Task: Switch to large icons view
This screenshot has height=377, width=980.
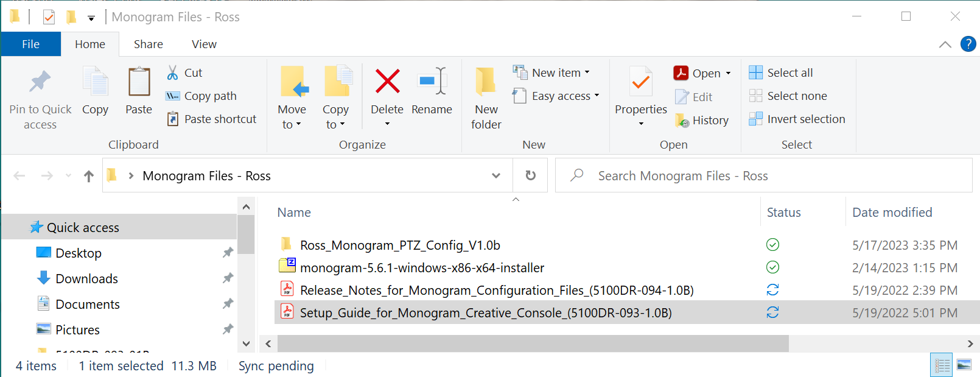Action: click(964, 365)
